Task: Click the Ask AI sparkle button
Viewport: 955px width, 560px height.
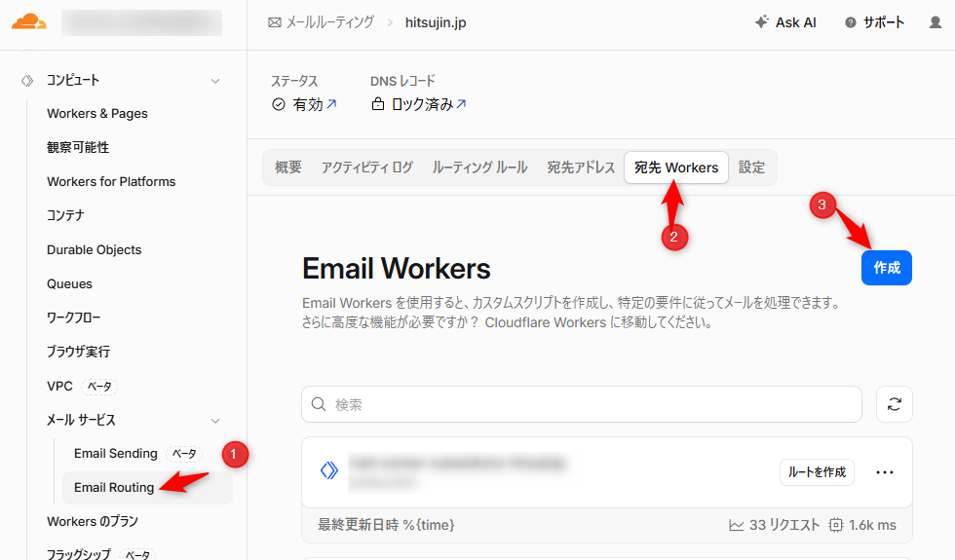Action: click(785, 22)
